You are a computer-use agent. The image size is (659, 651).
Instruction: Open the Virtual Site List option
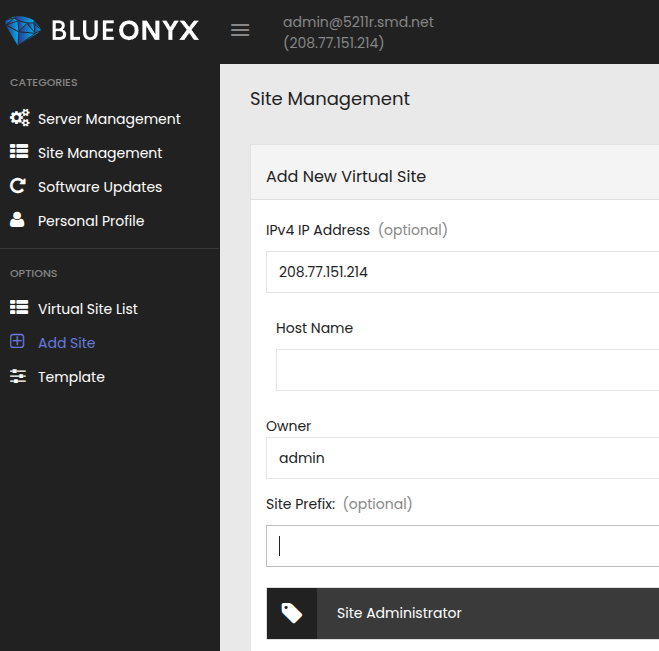tap(88, 309)
